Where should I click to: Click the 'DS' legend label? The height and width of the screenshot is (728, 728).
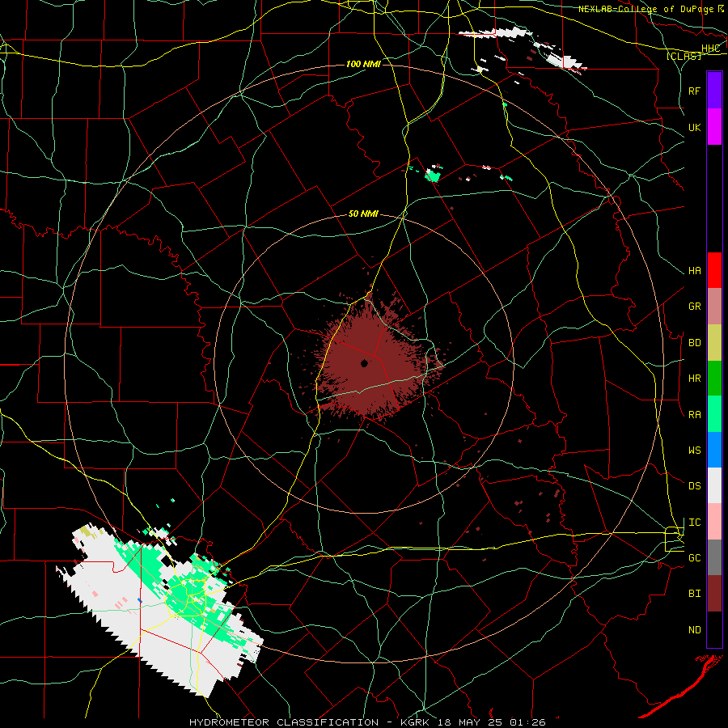tap(694, 486)
